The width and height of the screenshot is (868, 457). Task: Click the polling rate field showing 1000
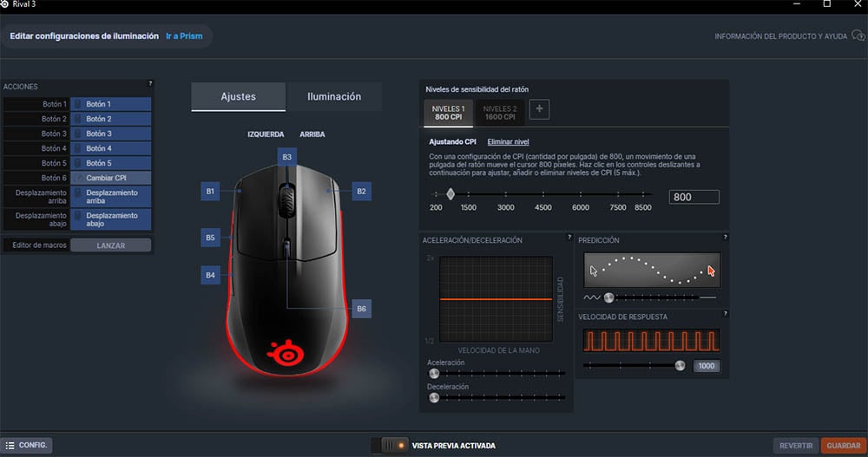pyautogui.click(x=707, y=366)
